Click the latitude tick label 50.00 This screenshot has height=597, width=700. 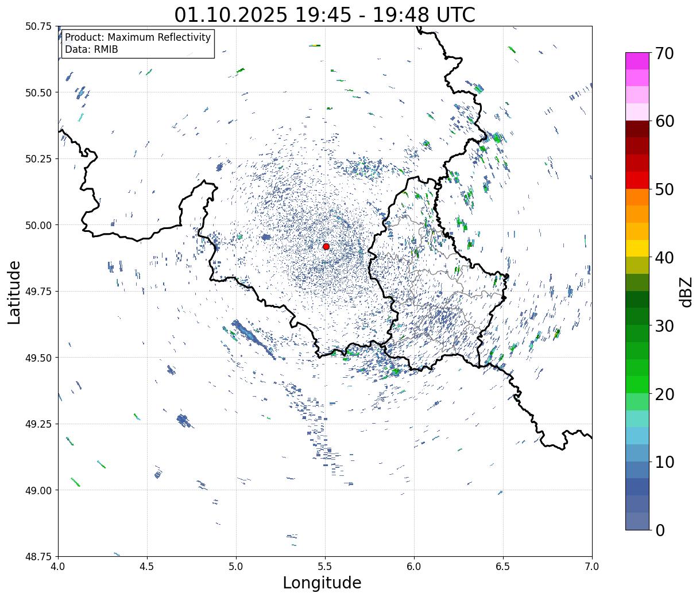38,225
